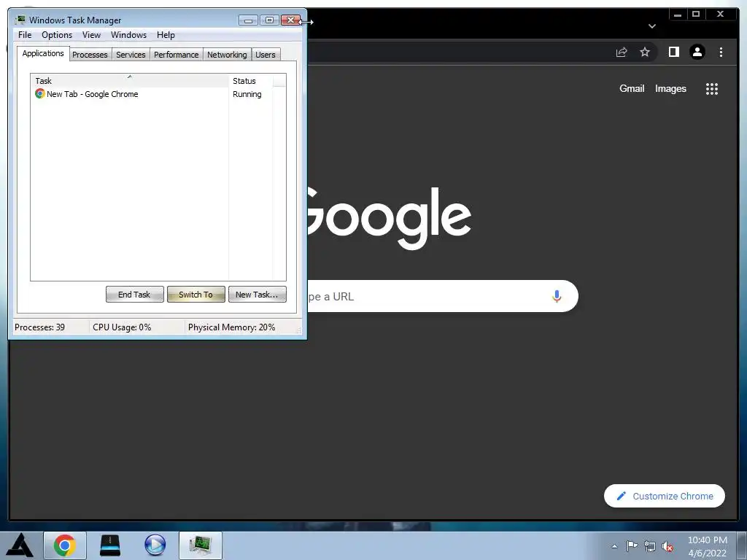Click the CPU Usage: 0% status entry
The height and width of the screenshot is (560, 747).
point(122,327)
